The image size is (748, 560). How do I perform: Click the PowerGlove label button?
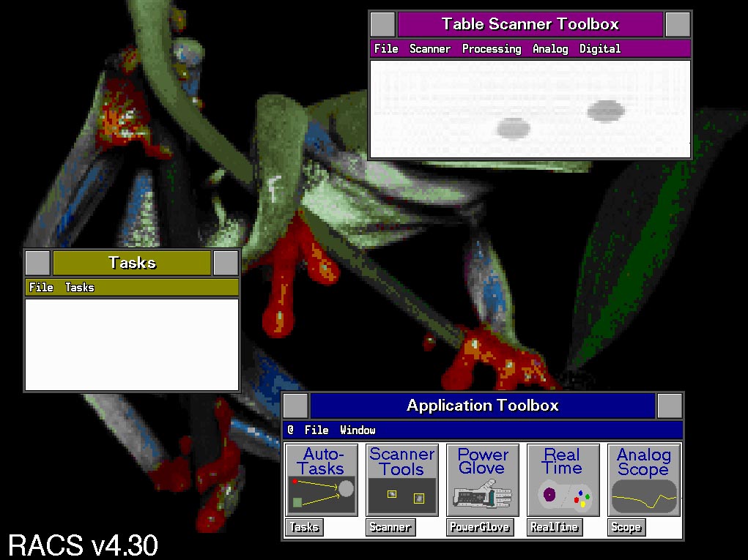tap(479, 527)
